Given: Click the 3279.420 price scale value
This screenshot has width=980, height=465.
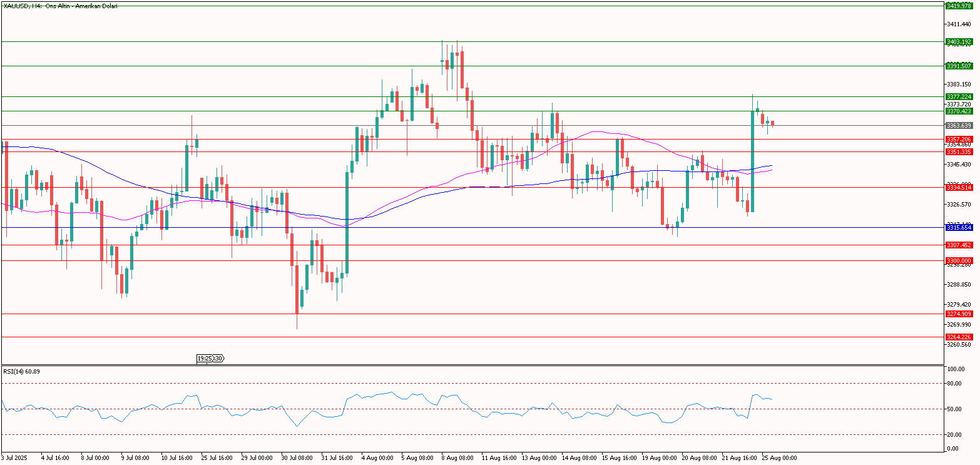Looking at the screenshot, I should click(x=959, y=304).
